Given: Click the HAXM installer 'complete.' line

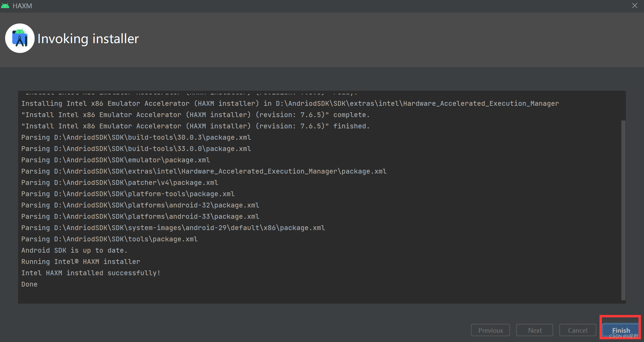Looking at the screenshot, I should coord(195,115).
